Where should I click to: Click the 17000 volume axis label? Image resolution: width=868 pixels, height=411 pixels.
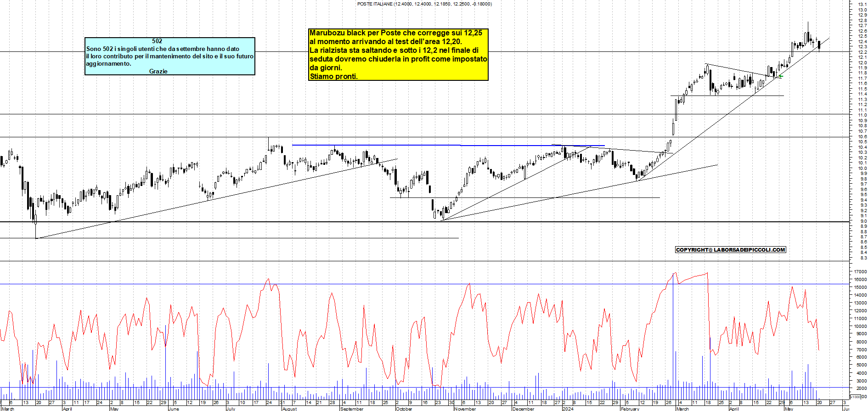pyautogui.click(x=860, y=271)
